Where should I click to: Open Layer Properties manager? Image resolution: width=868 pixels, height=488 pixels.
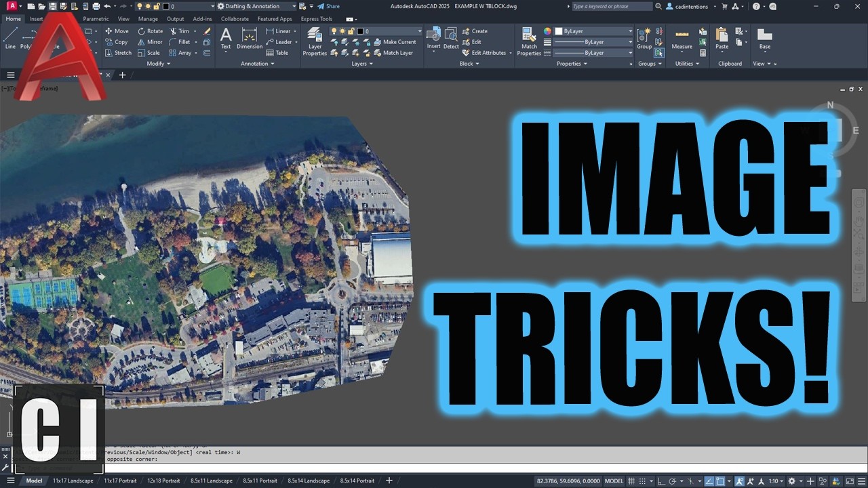point(315,41)
